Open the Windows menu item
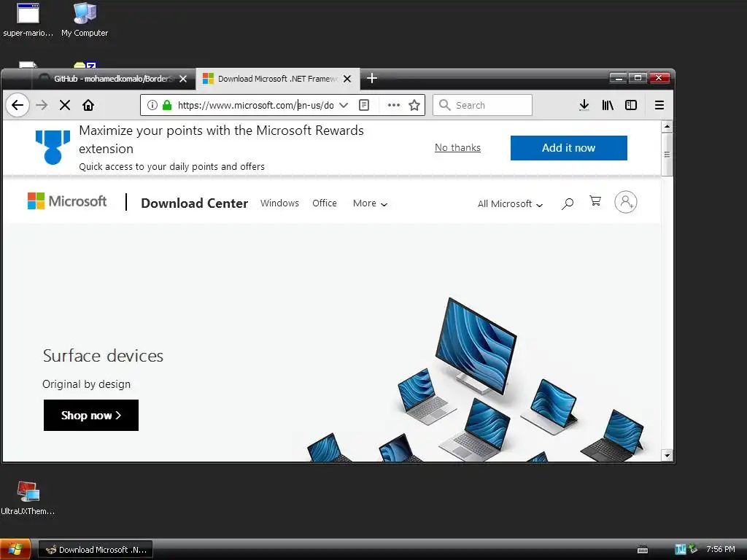 click(x=279, y=203)
